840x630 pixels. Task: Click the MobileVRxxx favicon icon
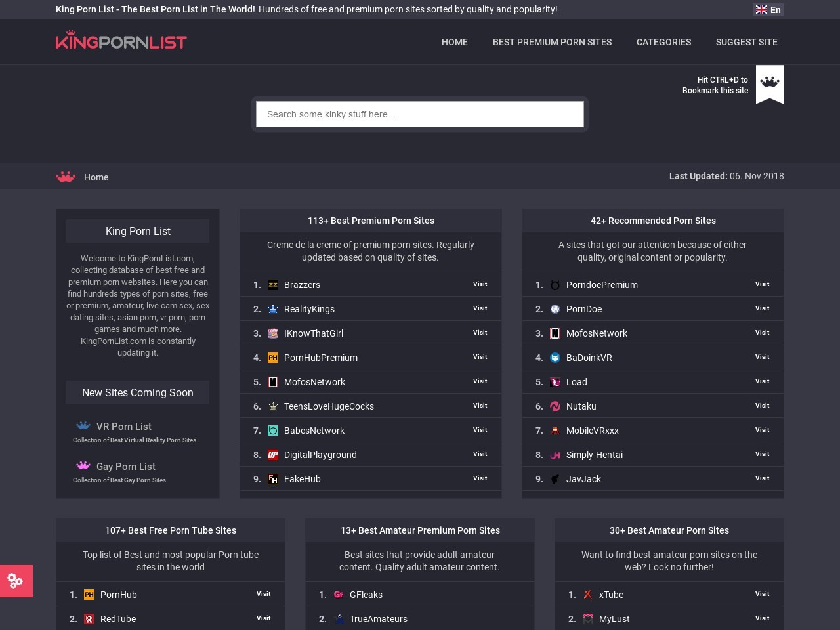(555, 430)
